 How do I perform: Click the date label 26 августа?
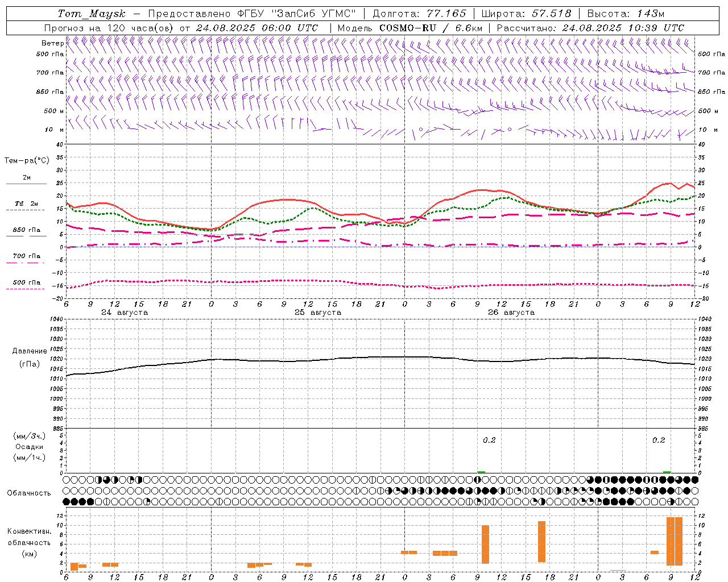coord(511,313)
